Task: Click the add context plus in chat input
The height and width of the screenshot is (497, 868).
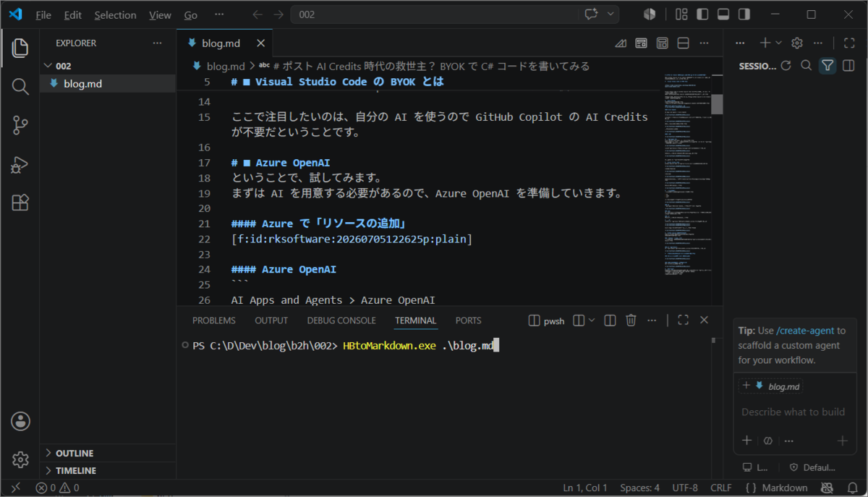Action: coord(746,441)
